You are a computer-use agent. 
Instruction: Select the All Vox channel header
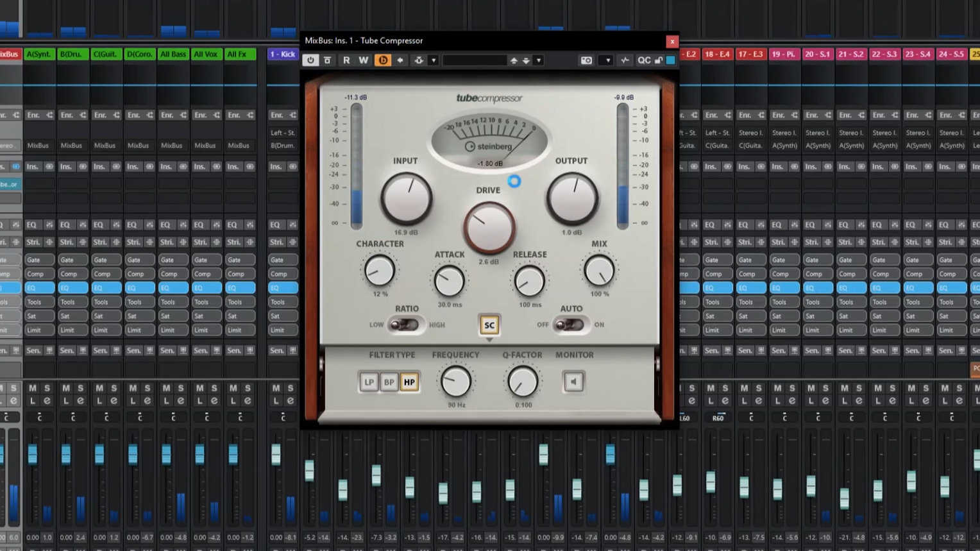[x=207, y=55]
